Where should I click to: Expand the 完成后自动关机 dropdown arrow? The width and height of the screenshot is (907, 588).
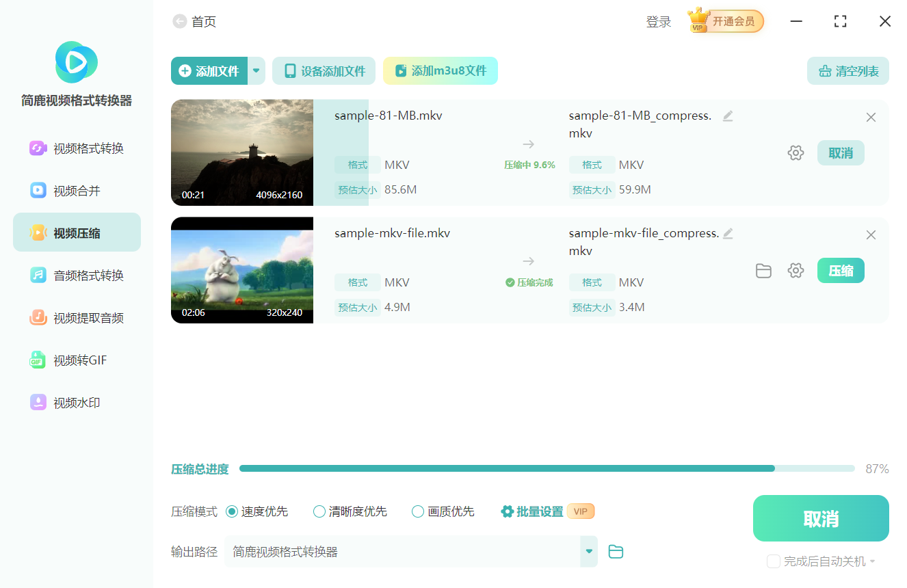pyautogui.click(x=872, y=562)
